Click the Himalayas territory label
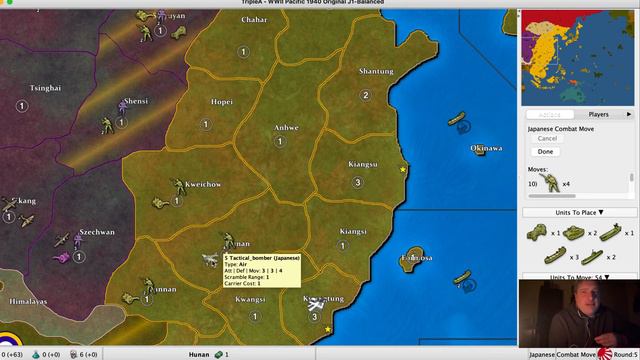 coord(28,302)
